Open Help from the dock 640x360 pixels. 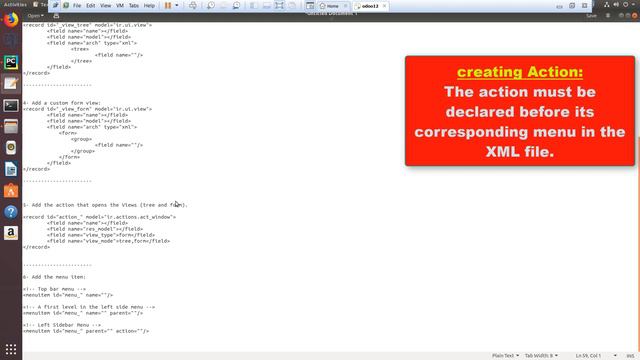(x=11, y=212)
